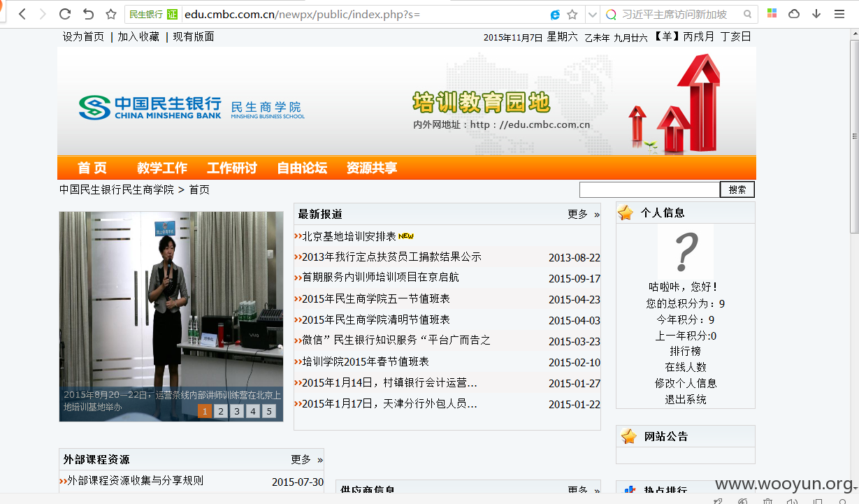Open 2015年民生商学院清明节值班表
859x504 pixels.
376,319
